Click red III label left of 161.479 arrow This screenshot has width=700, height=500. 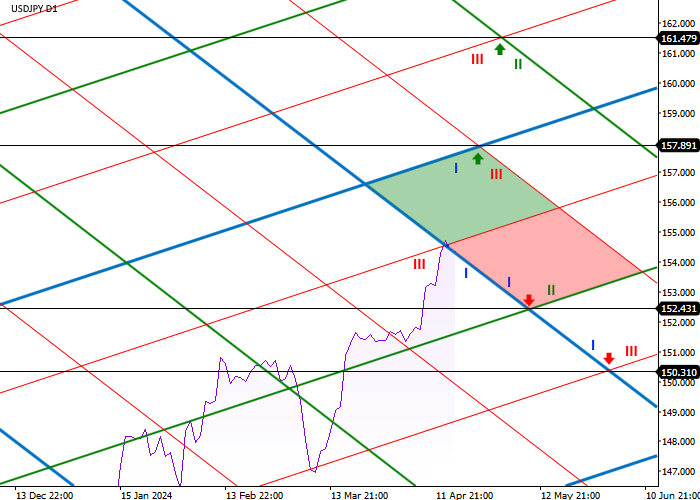pos(477,59)
